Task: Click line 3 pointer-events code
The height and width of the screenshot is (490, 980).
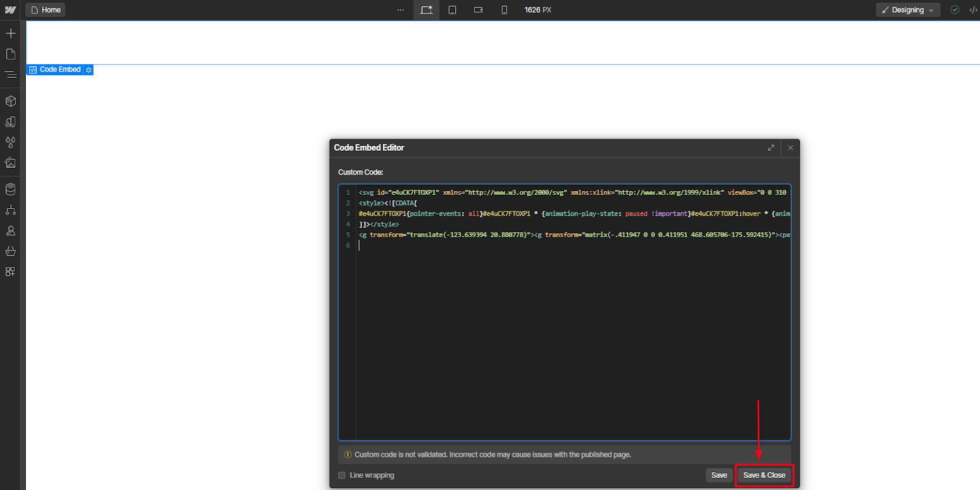Action: (x=574, y=214)
